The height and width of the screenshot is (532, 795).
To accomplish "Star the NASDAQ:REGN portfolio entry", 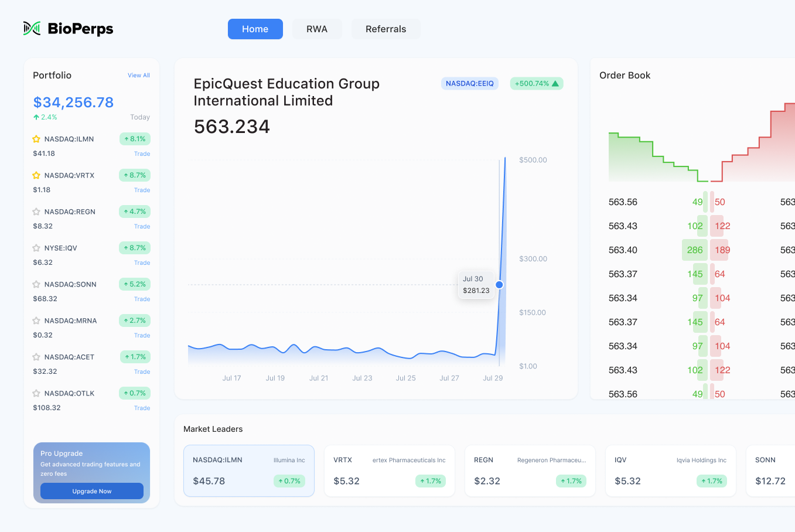I will (x=36, y=212).
